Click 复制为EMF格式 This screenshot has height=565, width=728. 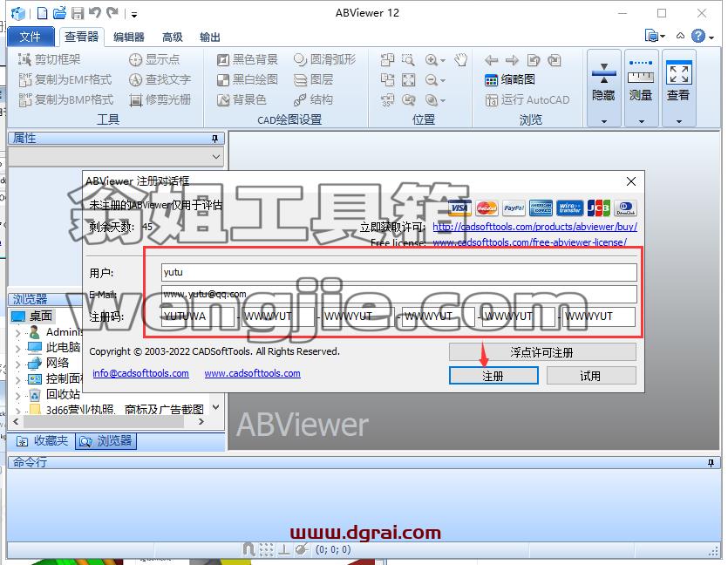[x=65, y=79]
